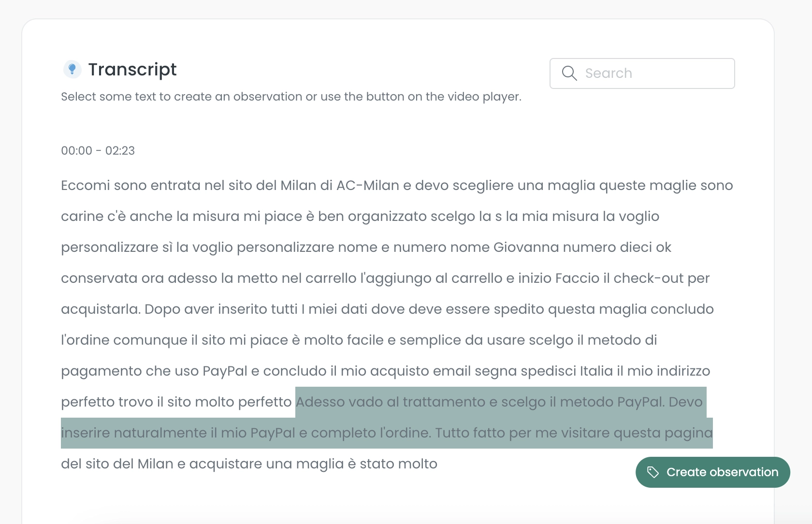The height and width of the screenshot is (524, 812).
Task: Click the magnifying glass search icon
Action: (569, 73)
